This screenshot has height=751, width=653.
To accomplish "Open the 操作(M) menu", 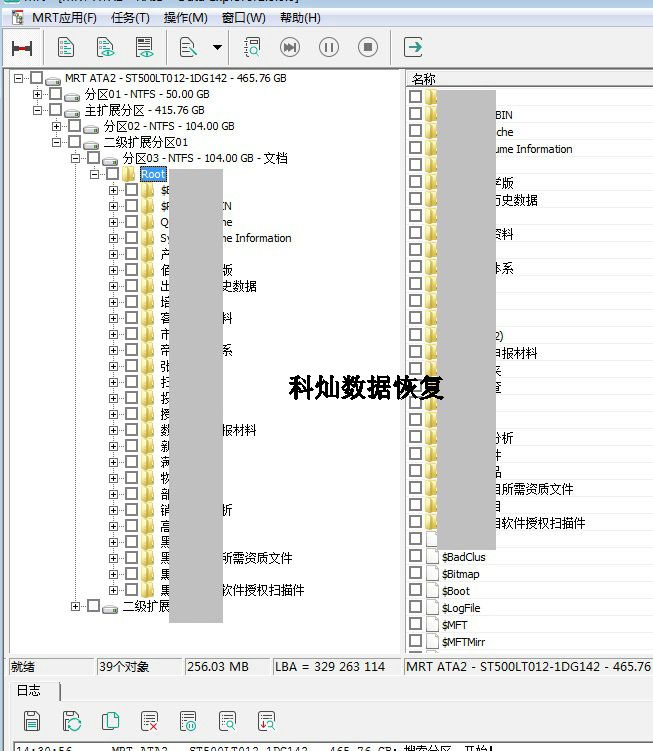I will [x=185, y=18].
